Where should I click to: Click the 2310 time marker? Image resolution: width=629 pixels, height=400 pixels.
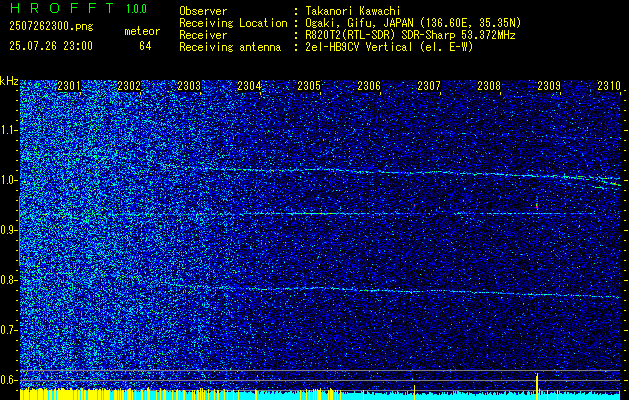click(x=609, y=86)
